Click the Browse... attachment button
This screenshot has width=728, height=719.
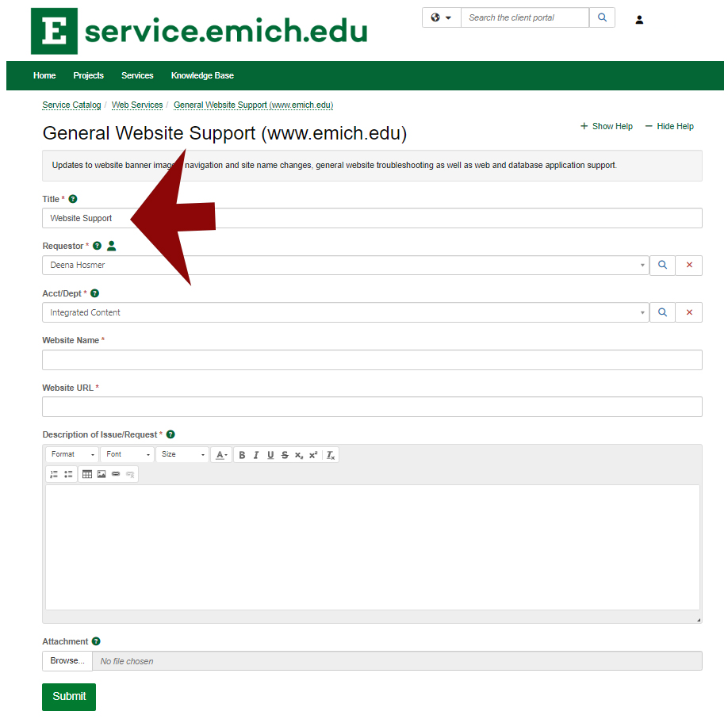coord(67,661)
